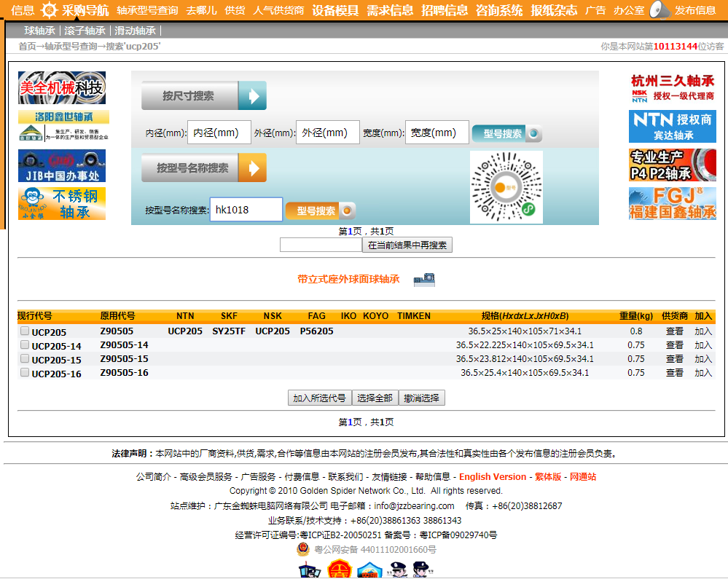The width and height of the screenshot is (728, 579).
Task: Click the model name field containing hk1018
Action: coord(246,210)
